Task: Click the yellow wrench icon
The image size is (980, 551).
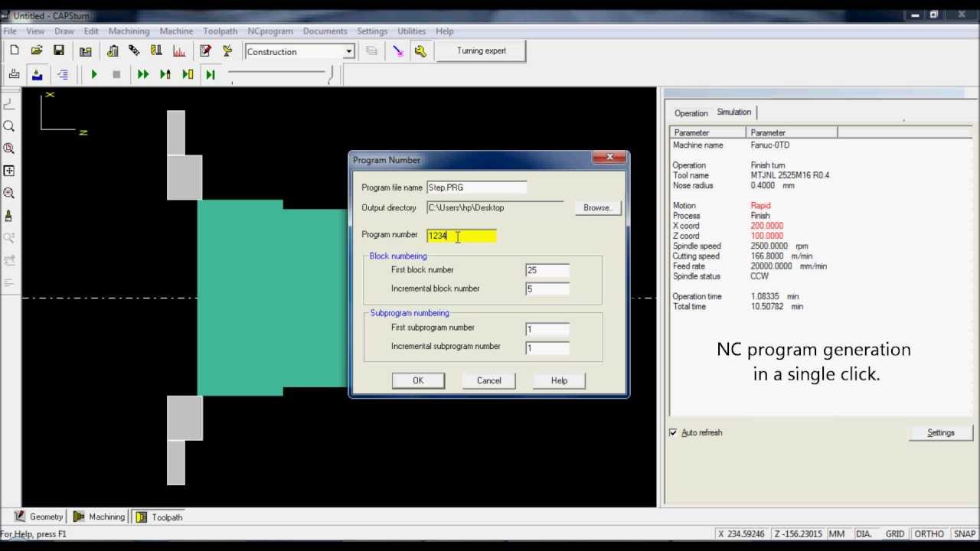Action: (420, 51)
